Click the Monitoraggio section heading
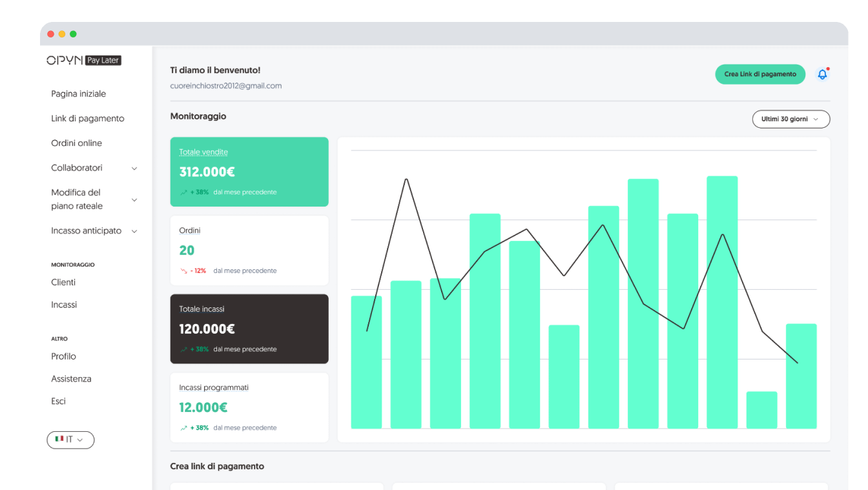 (198, 116)
